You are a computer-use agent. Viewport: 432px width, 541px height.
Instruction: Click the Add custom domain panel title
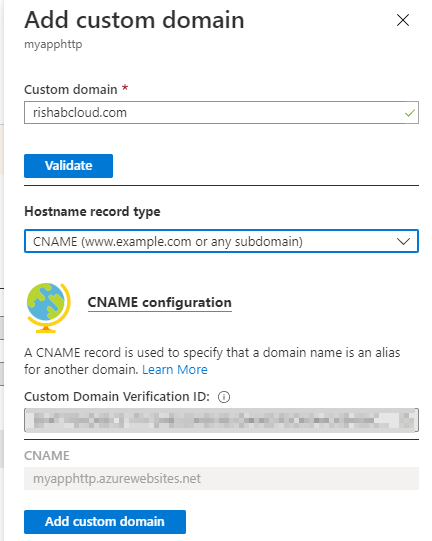click(x=134, y=20)
